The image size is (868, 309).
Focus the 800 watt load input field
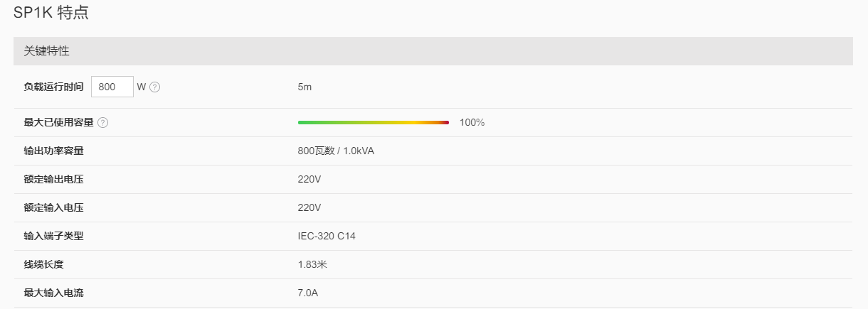112,87
